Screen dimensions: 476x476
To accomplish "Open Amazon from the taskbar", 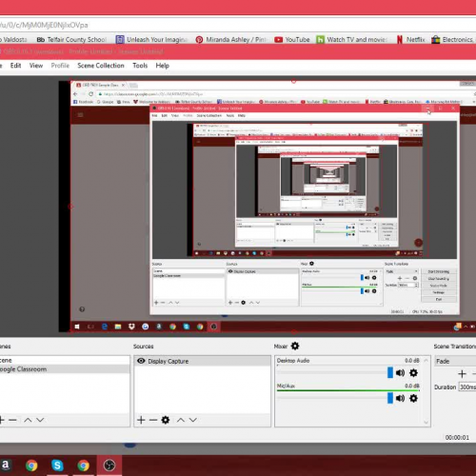I will click(x=6, y=466).
